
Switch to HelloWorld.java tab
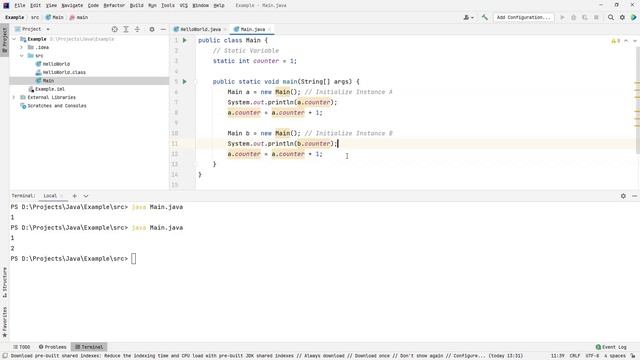(x=200, y=29)
